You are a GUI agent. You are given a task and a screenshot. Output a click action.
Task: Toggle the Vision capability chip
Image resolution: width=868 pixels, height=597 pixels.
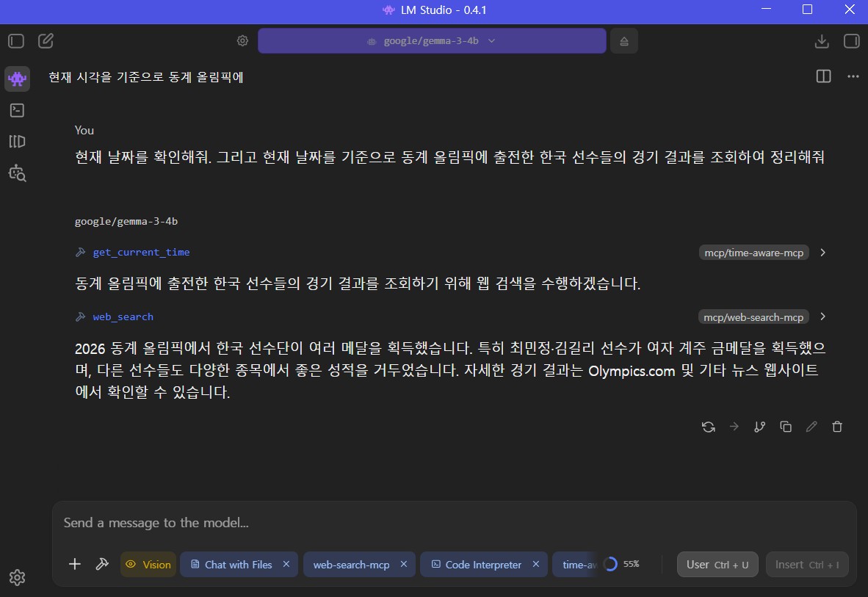coord(148,565)
